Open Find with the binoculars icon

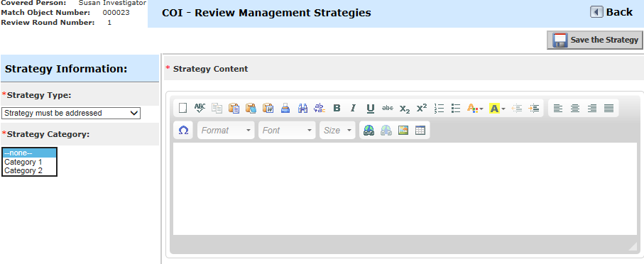pos(302,108)
